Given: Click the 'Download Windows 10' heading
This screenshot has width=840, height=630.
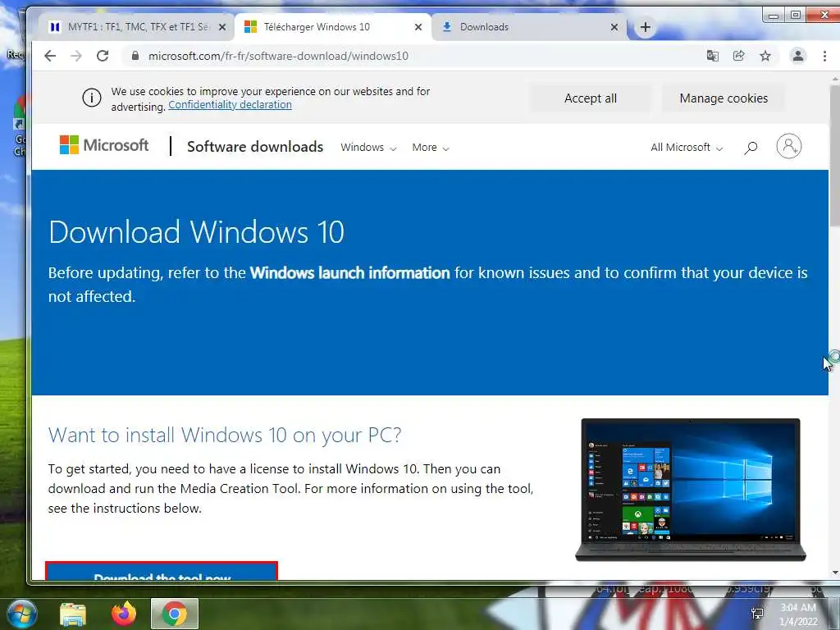Looking at the screenshot, I should point(196,232).
